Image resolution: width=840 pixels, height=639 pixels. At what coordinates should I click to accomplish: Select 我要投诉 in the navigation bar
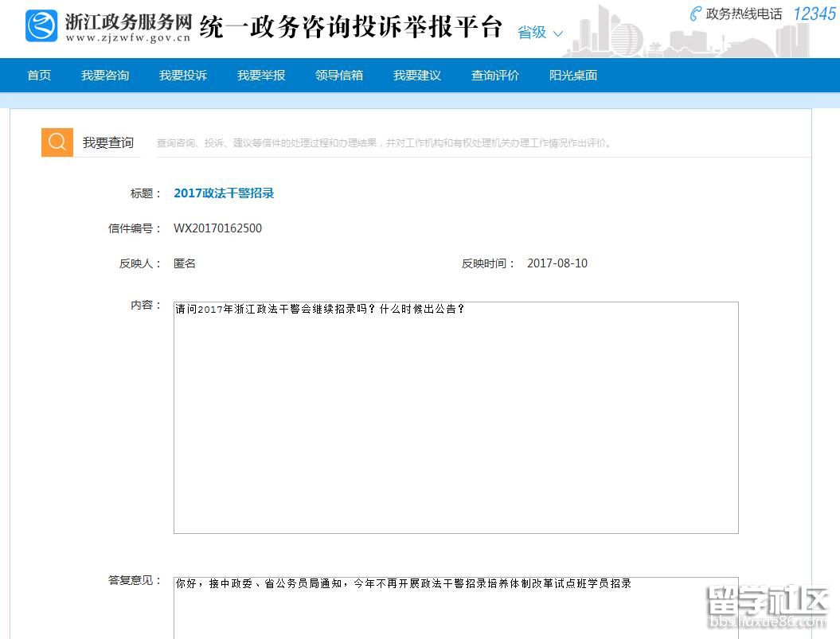183,76
